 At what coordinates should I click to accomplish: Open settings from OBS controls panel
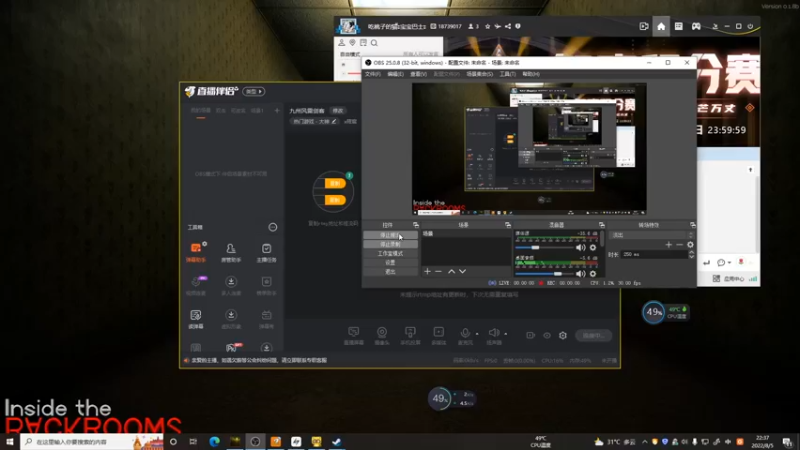pos(390,262)
